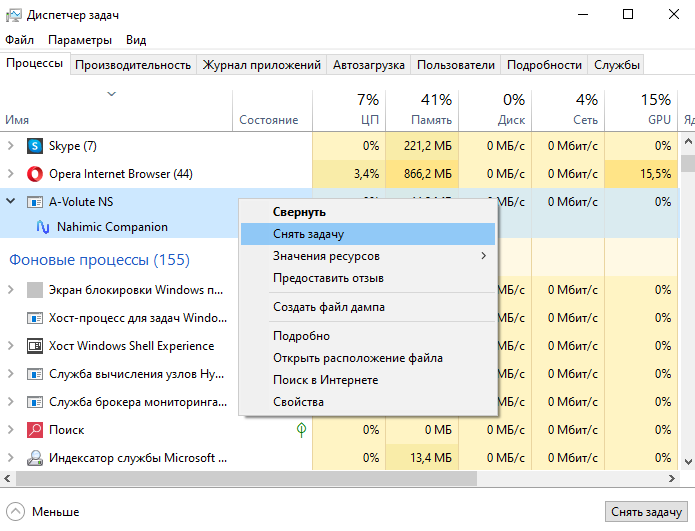Click the green leaf status icon for Поиск

click(301, 430)
